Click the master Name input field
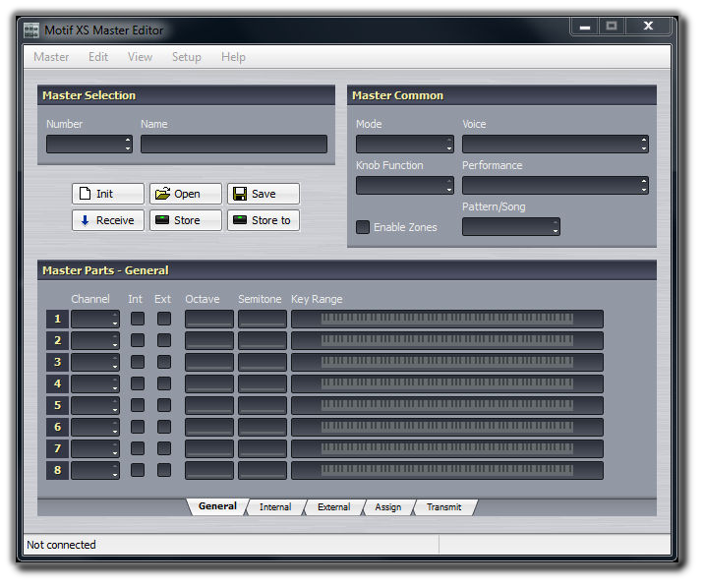704x588 pixels. 234,145
